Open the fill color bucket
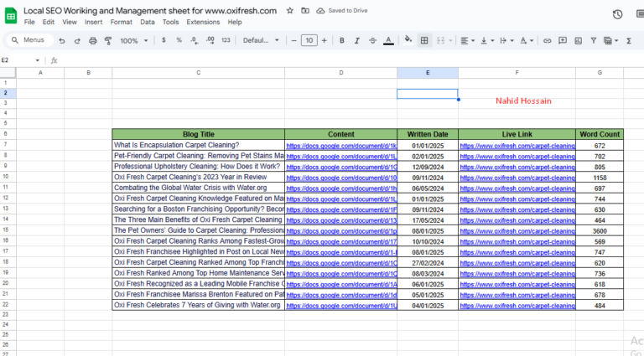 [408, 39]
